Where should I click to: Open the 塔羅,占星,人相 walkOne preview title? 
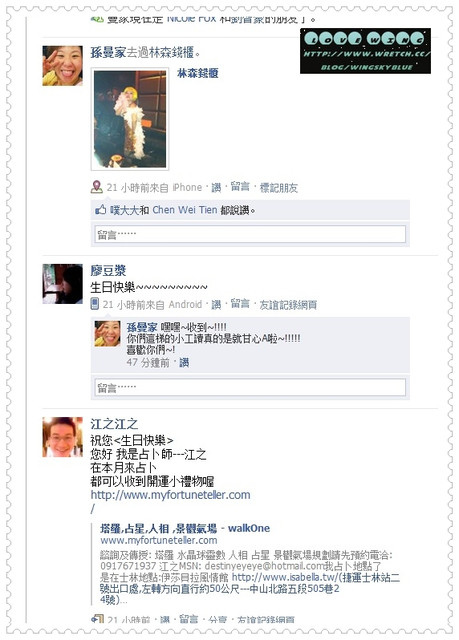(x=185, y=528)
